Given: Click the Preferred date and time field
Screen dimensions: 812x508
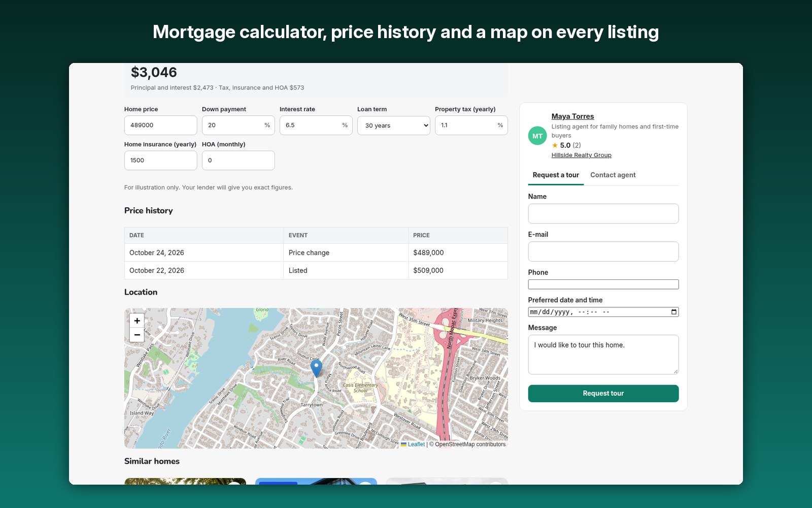Looking at the screenshot, I should point(603,312).
